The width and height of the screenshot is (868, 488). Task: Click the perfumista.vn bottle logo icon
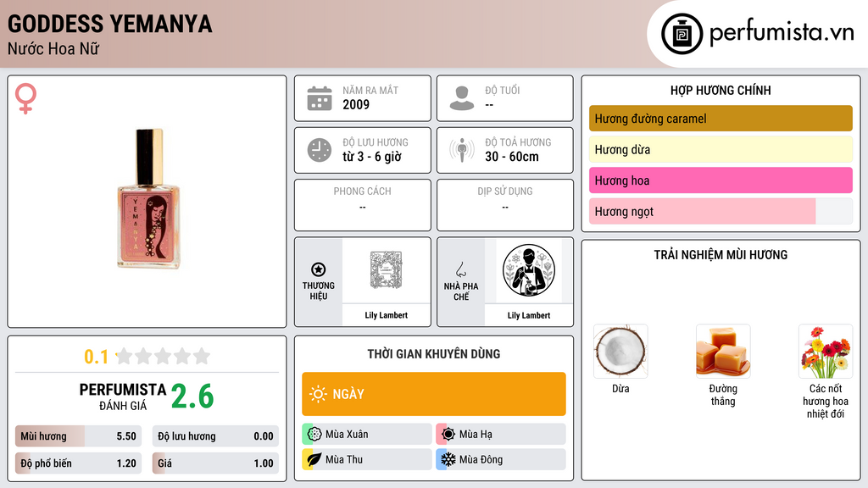point(682,34)
